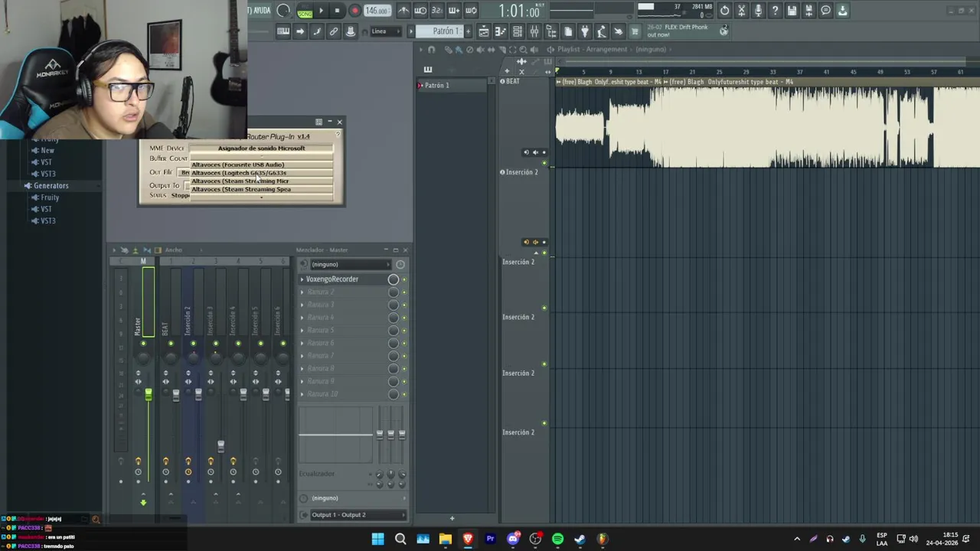The width and height of the screenshot is (980, 551).
Task: Expand VoxengoRecorder slot arrow
Action: [302, 279]
